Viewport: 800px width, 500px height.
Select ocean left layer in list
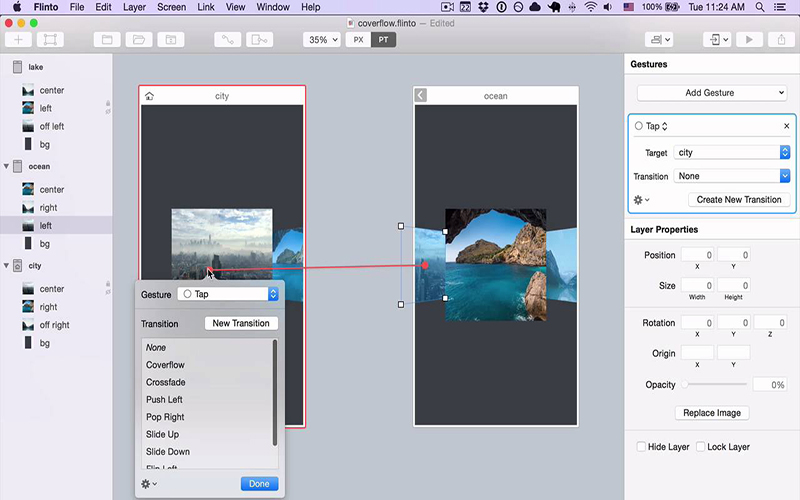coord(56,226)
